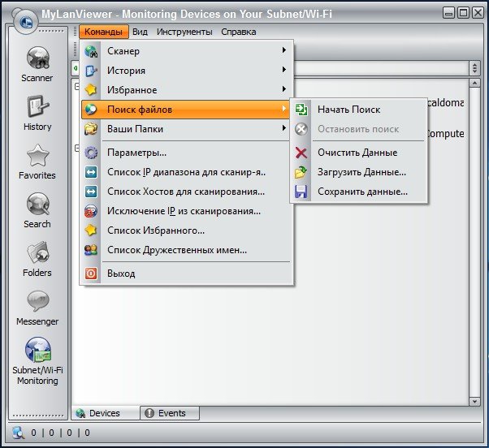The width and height of the screenshot is (489, 448).
Task: Click icon beside Исключение IP
Action: 91,211
